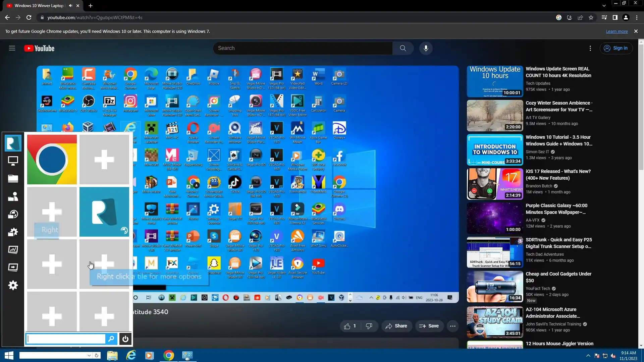
Task: Open the performance monitor chart icon in sidebar
Action: point(13,249)
